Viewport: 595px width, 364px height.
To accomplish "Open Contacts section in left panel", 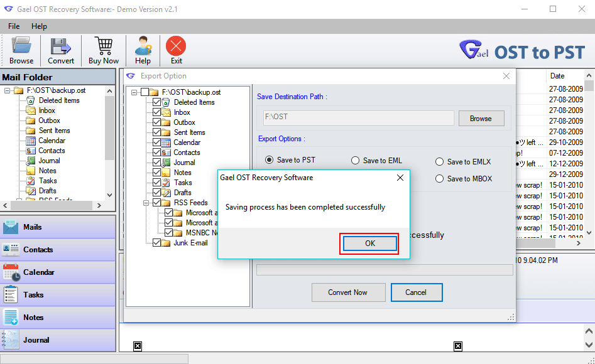I will (58, 250).
